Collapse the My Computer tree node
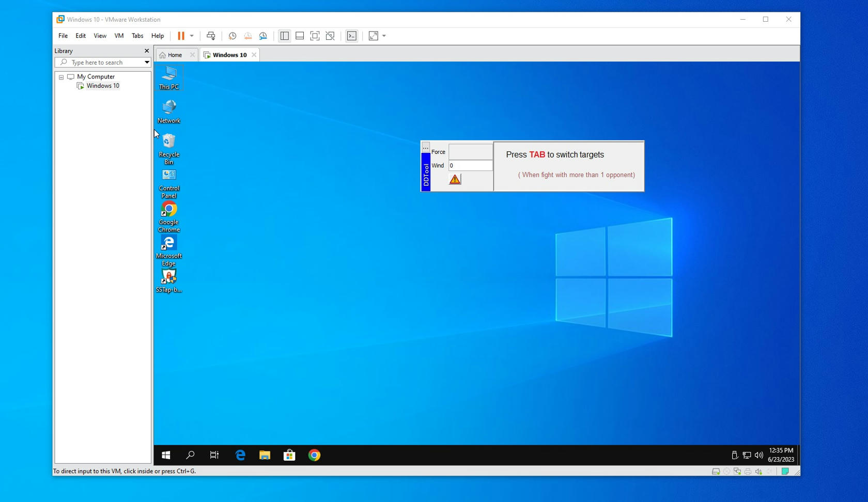 click(61, 77)
